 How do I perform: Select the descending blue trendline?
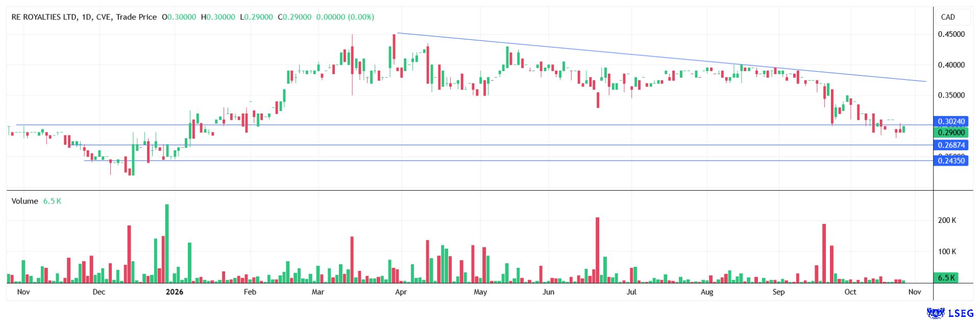tap(661, 57)
